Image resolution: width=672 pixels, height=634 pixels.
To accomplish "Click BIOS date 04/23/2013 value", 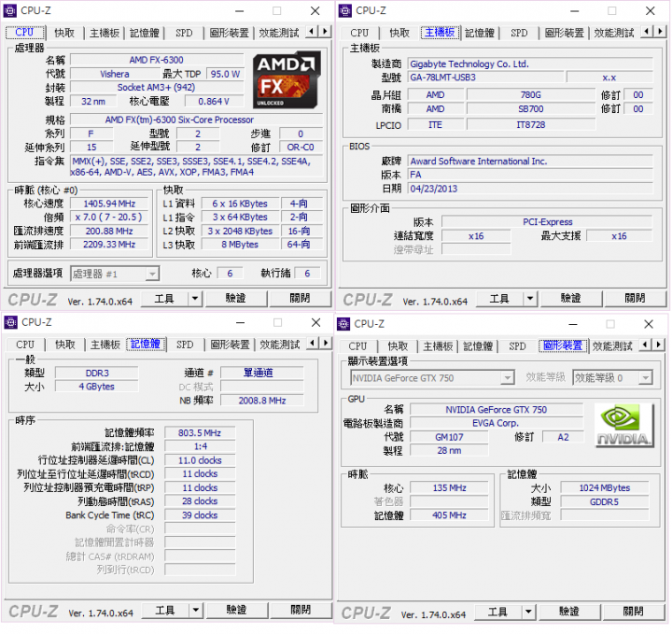I will click(530, 189).
